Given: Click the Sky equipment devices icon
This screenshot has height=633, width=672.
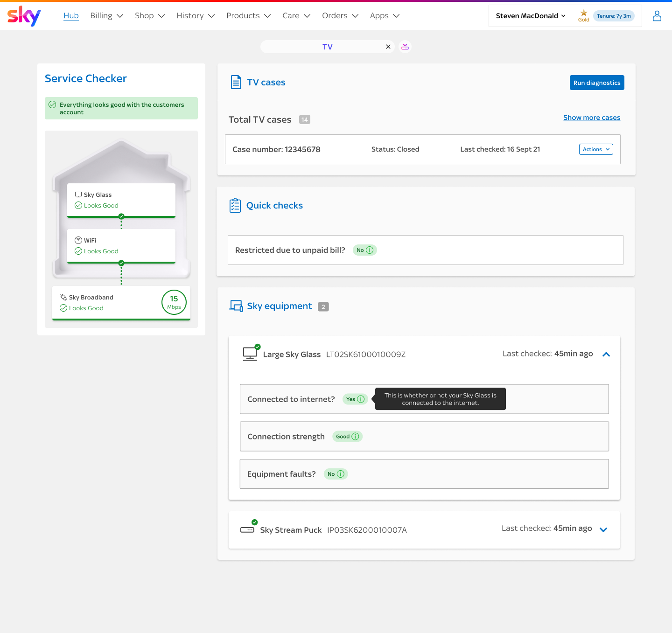Looking at the screenshot, I should [x=236, y=306].
